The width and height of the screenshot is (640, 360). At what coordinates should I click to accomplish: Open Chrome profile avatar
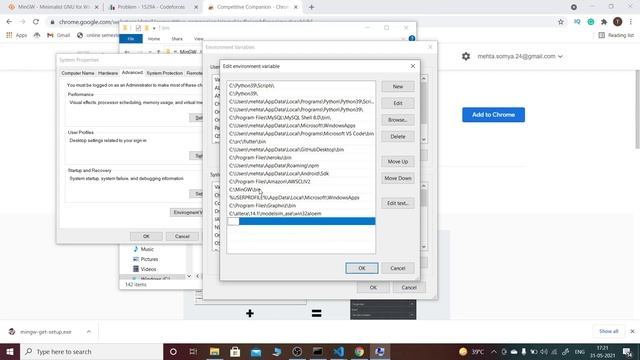point(618,22)
